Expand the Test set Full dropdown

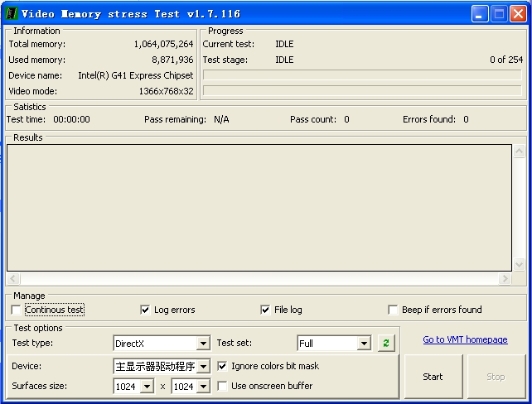pos(364,344)
